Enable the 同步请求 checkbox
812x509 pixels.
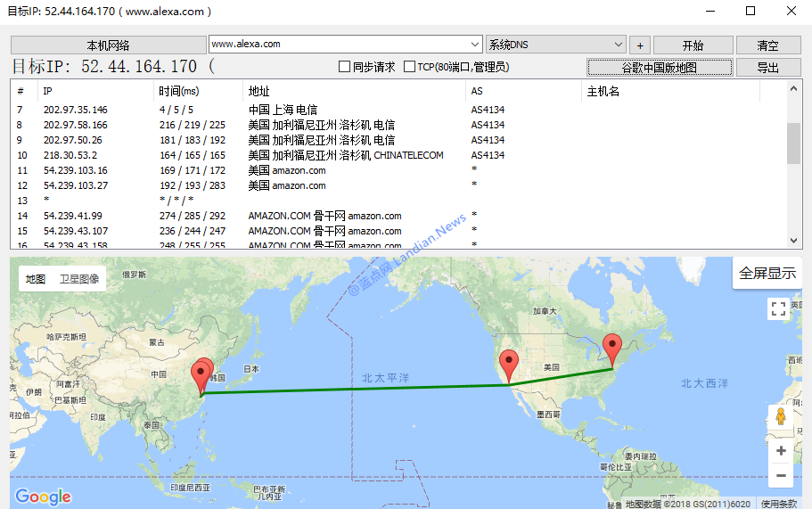(344, 67)
